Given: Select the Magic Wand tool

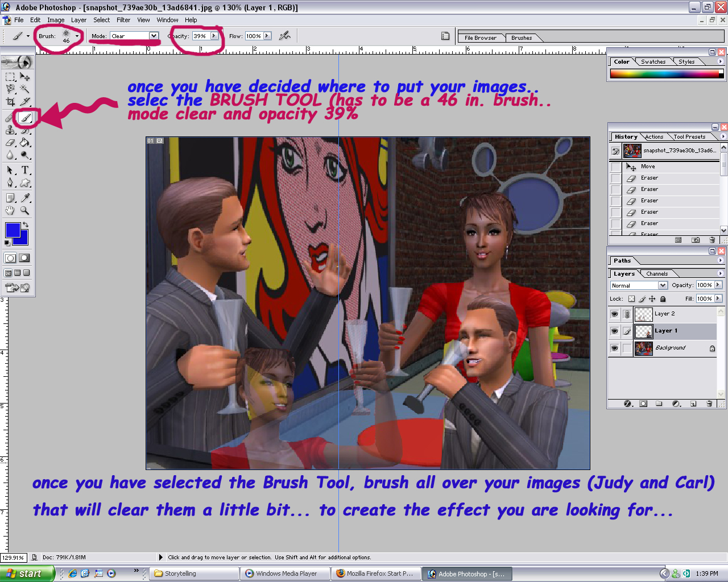Looking at the screenshot, I should pyautogui.click(x=25, y=89).
